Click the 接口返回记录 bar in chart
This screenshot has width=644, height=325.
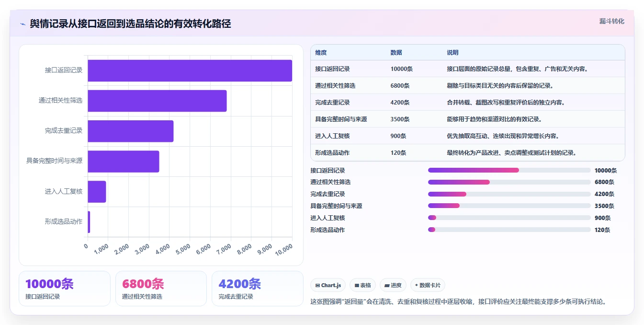pyautogui.click(x=190, y=70)
